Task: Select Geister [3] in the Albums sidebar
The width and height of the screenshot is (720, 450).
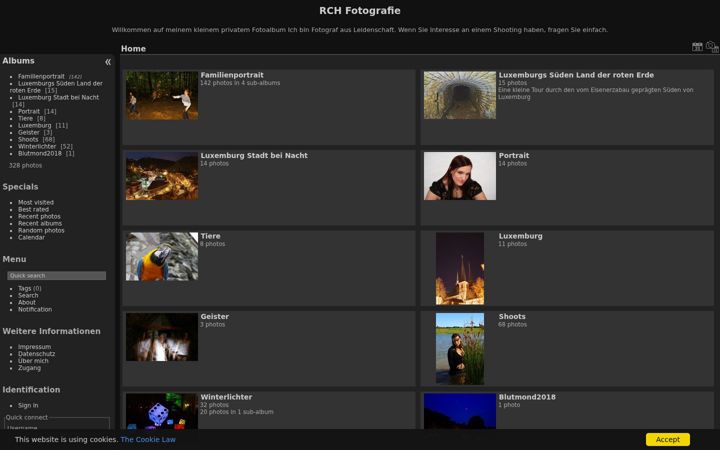Action: pyautogui.click(x=28, y=132)
